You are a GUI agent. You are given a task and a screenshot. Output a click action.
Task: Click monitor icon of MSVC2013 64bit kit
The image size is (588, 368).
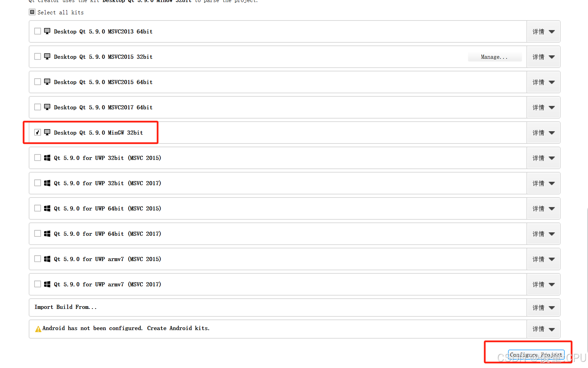47,31
